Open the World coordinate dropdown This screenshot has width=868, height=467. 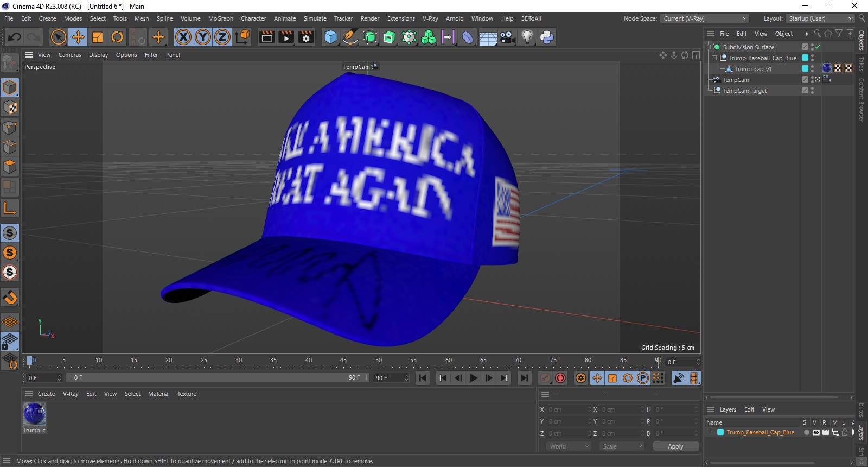click(569, 446)
